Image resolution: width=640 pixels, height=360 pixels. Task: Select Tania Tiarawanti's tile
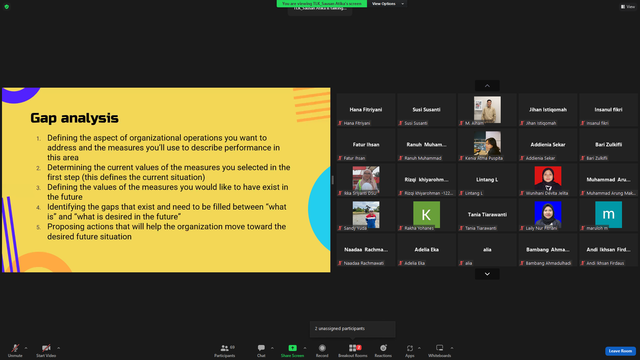tap(487, 215)
